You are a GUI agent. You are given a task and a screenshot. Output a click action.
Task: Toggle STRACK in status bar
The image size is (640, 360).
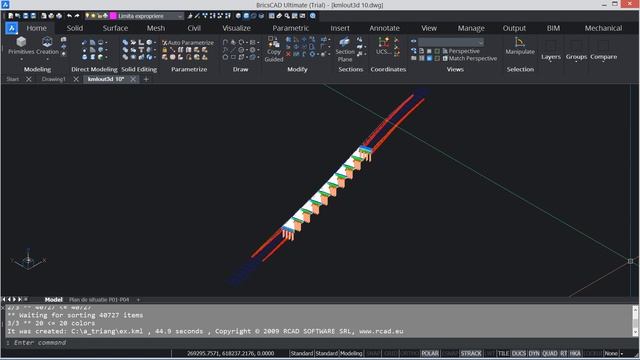click(x=471, y=353)
